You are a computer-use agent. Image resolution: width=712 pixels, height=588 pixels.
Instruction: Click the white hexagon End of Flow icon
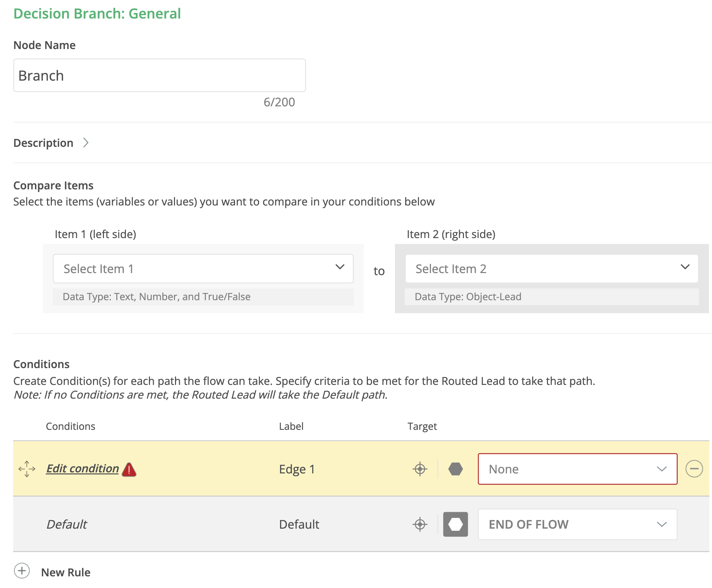(455, 524)
